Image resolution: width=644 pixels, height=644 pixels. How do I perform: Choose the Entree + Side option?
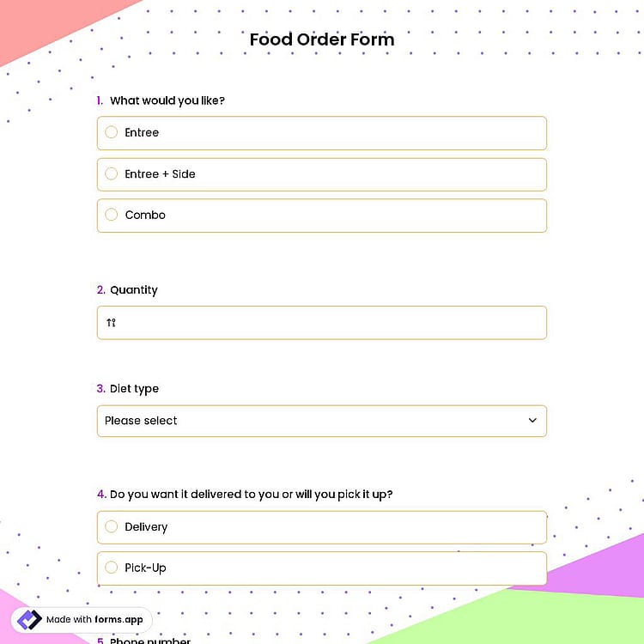coord(322,174)
